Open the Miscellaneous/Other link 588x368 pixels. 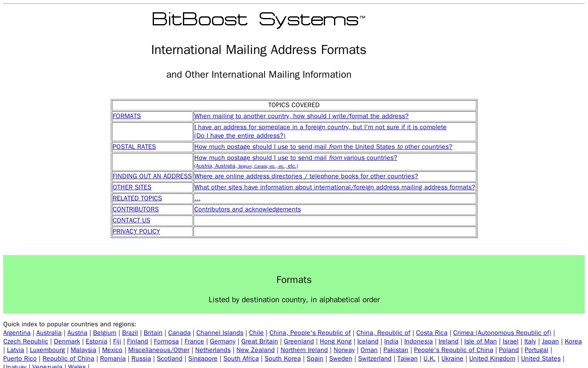pos(159,350)
